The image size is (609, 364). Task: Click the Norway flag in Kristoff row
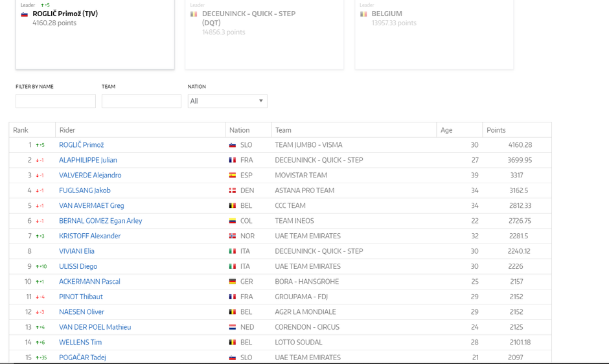(233, 236)
